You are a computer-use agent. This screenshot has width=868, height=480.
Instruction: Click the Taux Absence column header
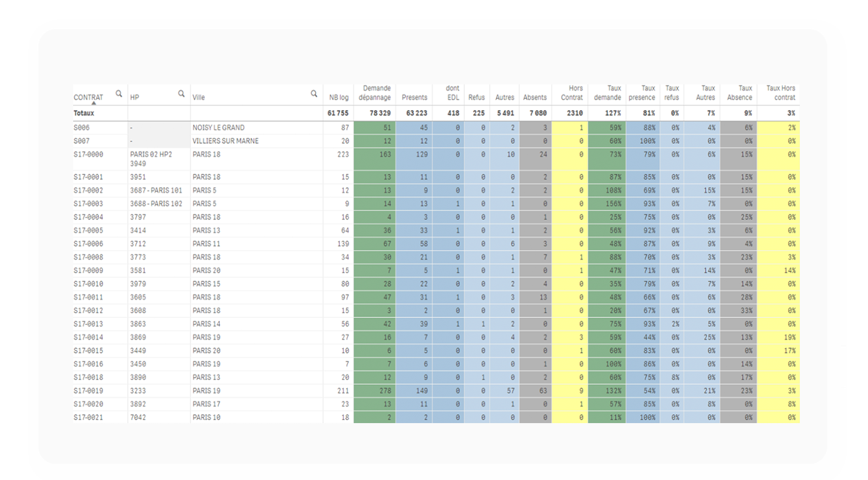(740, 93)
